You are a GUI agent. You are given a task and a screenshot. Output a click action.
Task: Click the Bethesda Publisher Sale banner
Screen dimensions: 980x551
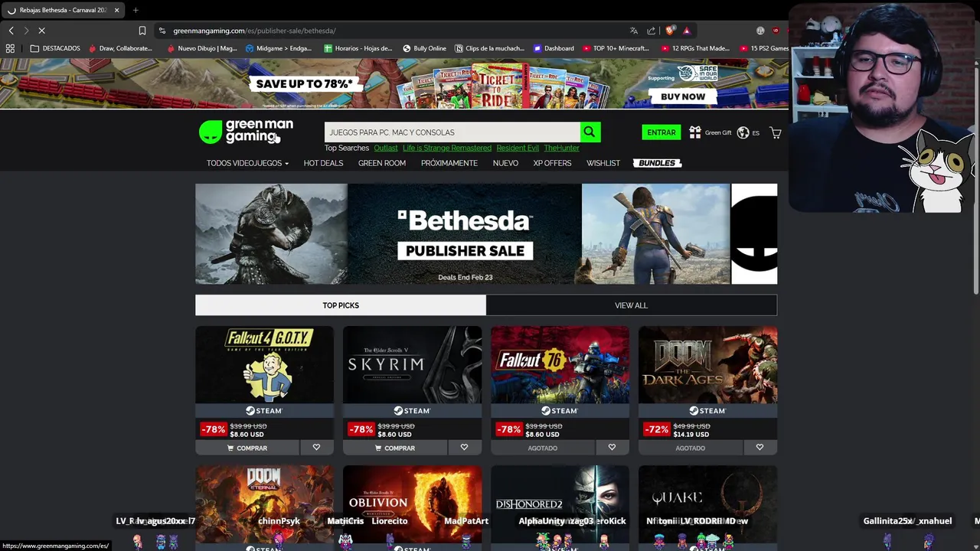coord(486,233)
